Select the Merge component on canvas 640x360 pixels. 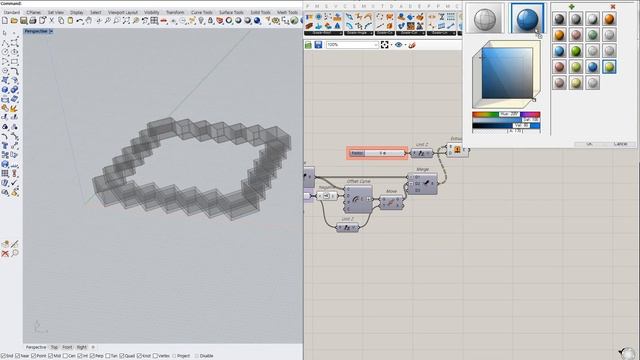tap(422, 184)
